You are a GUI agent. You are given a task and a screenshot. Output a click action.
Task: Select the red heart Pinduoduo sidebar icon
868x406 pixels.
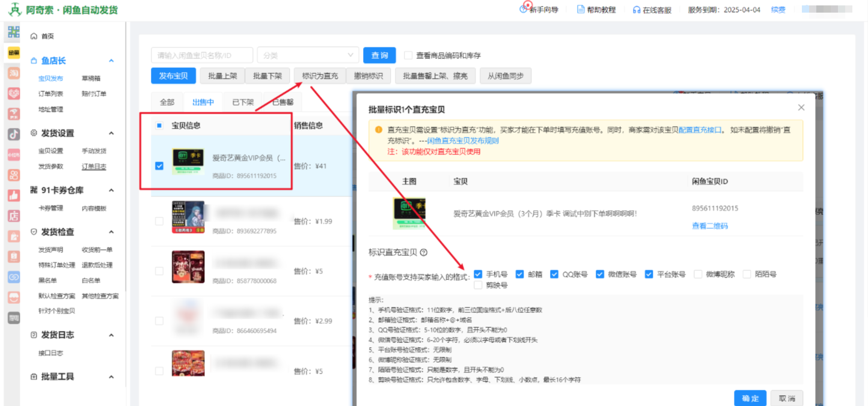click(x=13, y=94)
